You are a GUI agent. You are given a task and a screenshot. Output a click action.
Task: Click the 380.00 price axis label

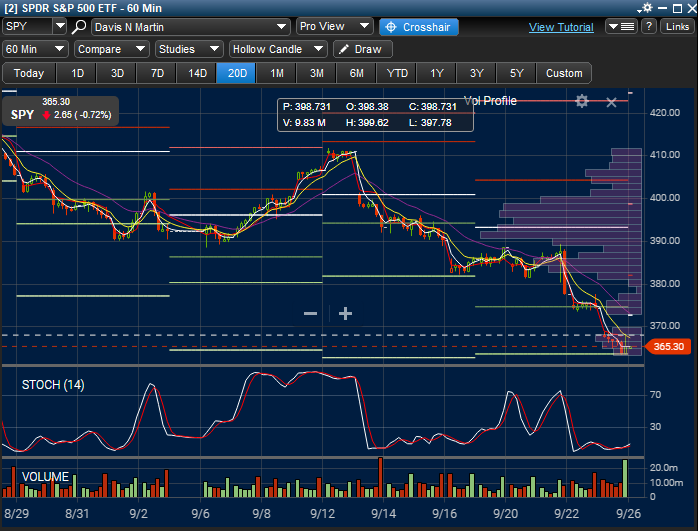[x=665, y=284]
